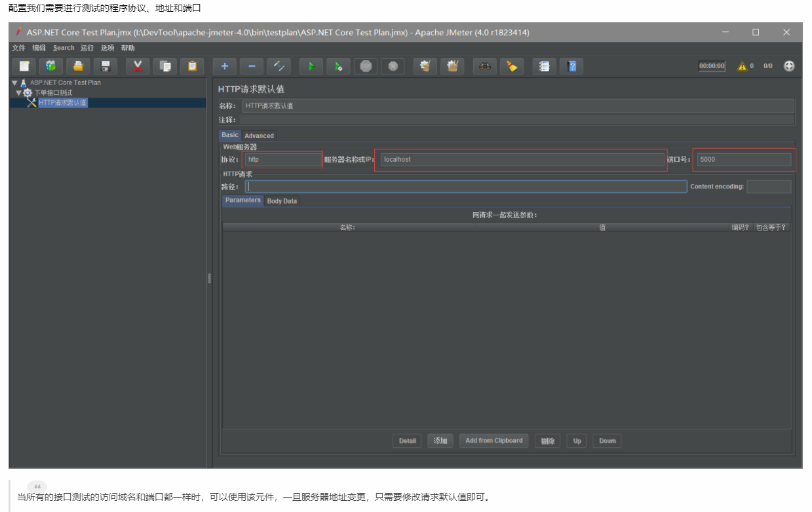Click the Detail button
Viewport: 812px width, 512px height.
pyautogui.click(x=408, y=441)
